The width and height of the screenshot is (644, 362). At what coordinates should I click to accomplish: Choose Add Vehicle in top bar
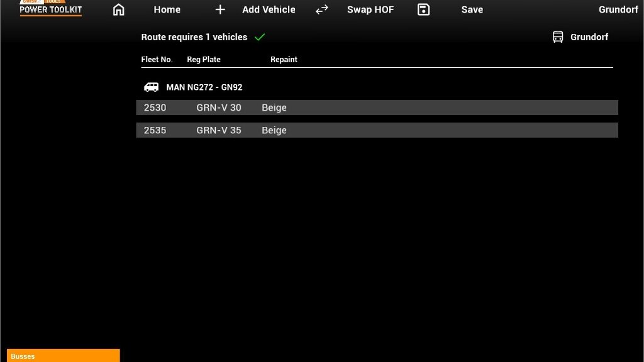click(269, 9)
